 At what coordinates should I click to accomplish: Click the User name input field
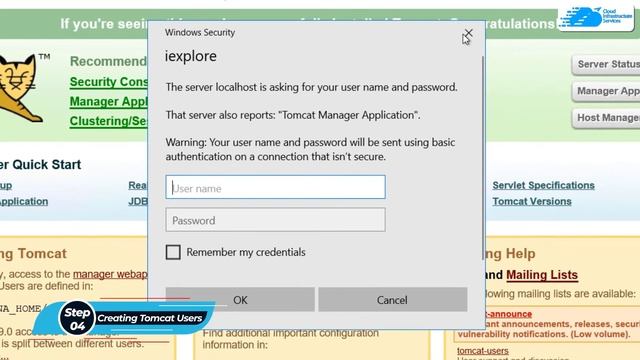(x=276, y=187)
